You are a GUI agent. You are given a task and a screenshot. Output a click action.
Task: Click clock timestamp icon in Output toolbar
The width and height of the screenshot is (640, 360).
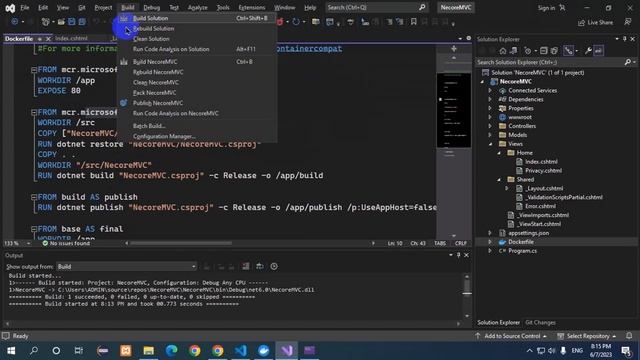(x=274, y=266)
